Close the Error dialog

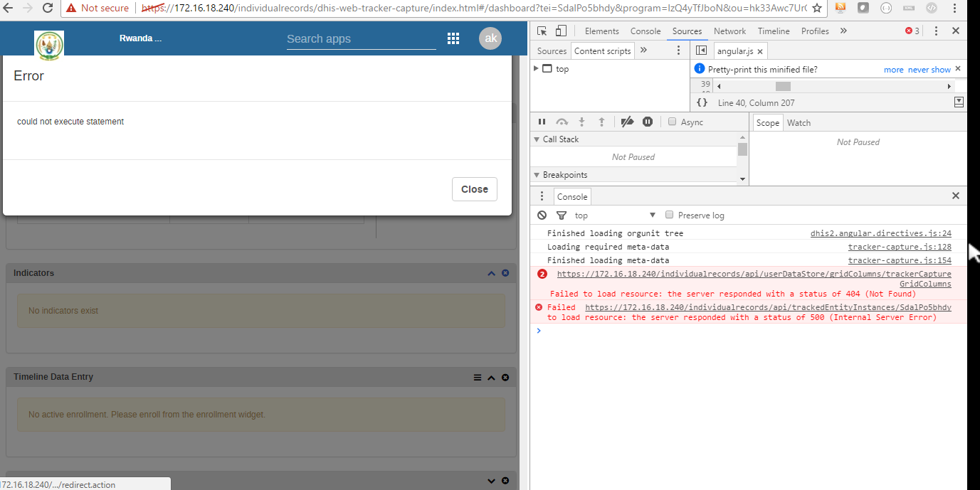(474, 189)
